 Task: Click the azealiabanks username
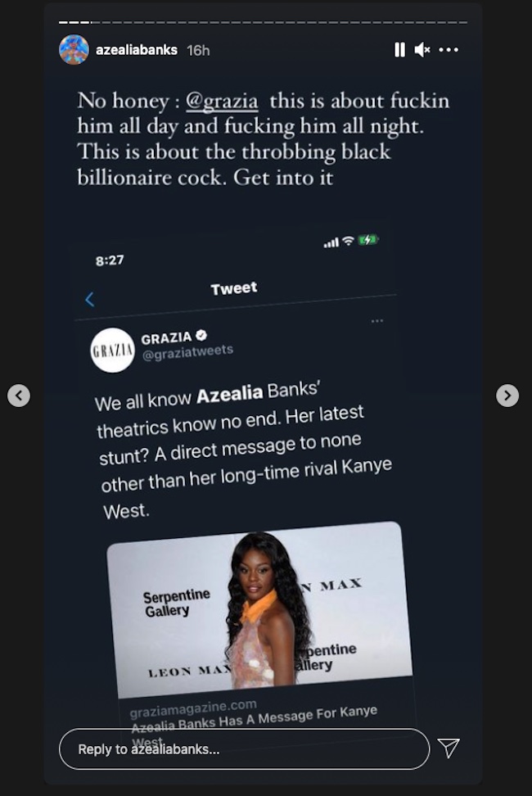click(137, 50)
